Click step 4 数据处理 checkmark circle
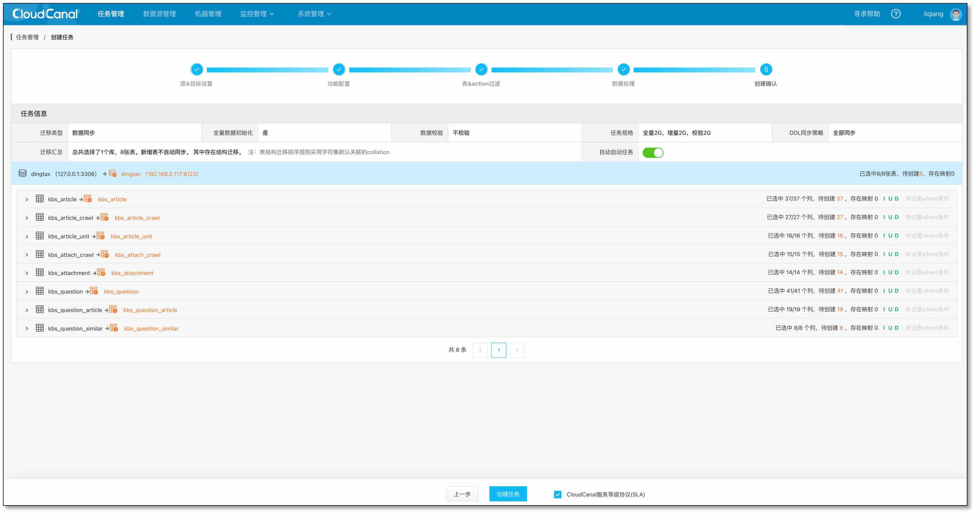 (624, 70)
